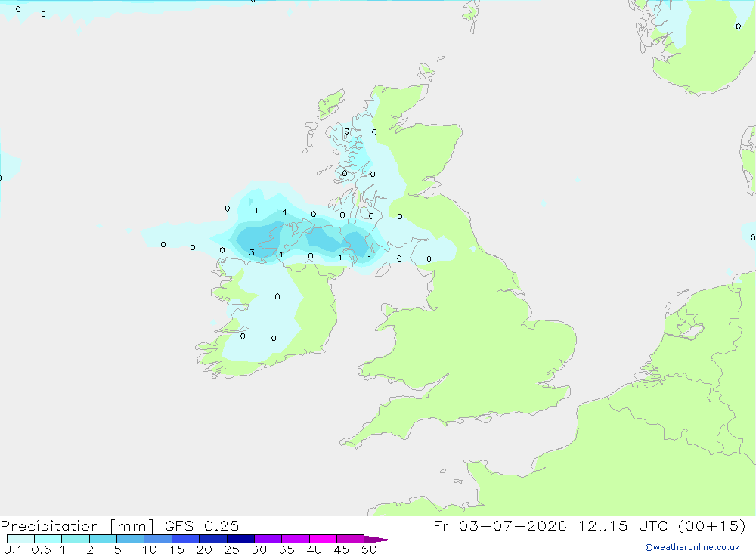Select the 20 to 25 mm legend swatch
The height and width of the screenshot is (554, 756).
pos(213,539)
